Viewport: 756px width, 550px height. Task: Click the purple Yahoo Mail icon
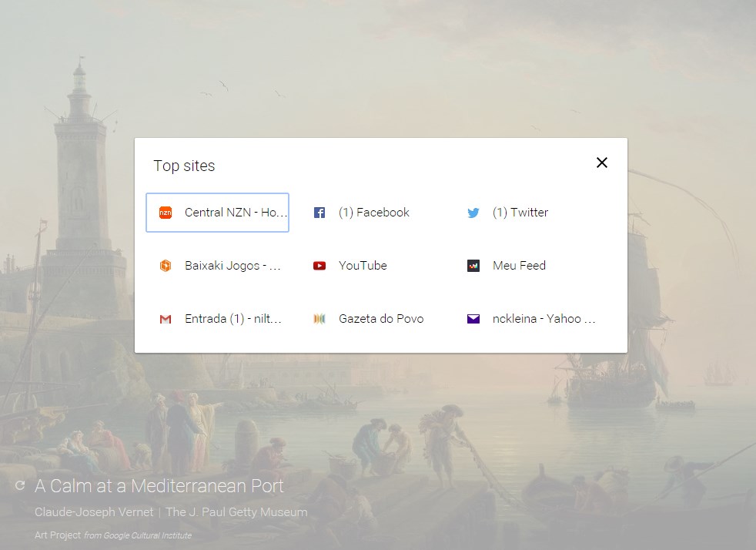click(473, 319)
